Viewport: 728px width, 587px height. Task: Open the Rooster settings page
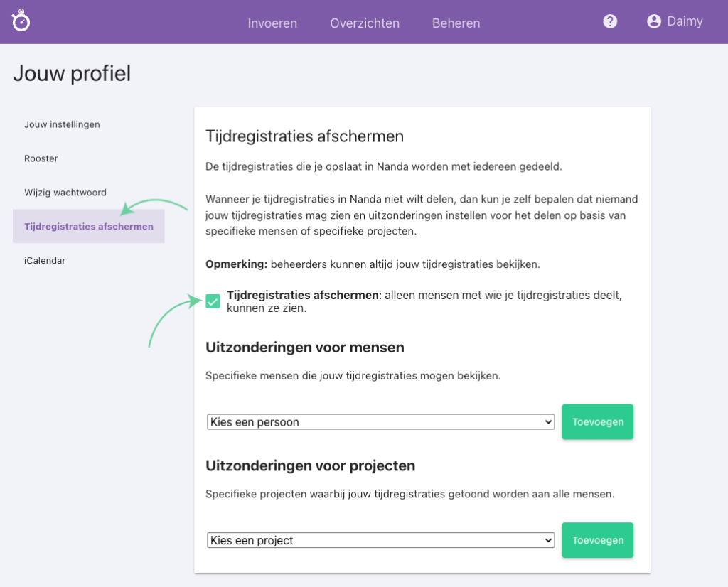(x=41, y=158)
